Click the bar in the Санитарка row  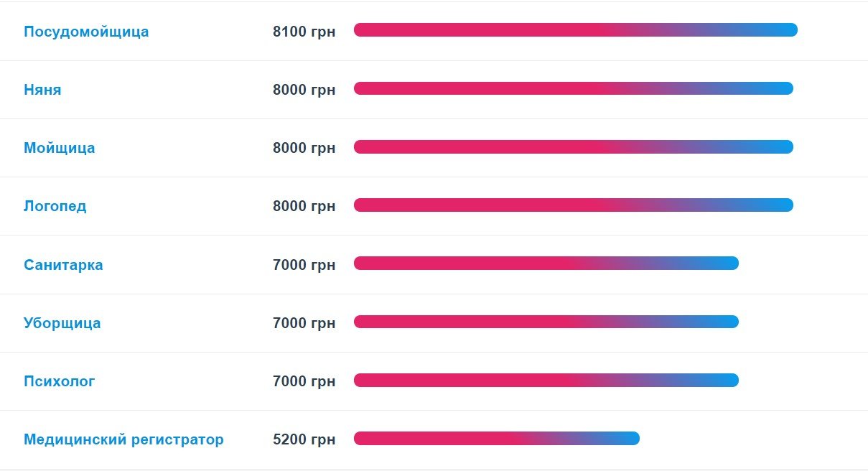click(x=546, y=264)
